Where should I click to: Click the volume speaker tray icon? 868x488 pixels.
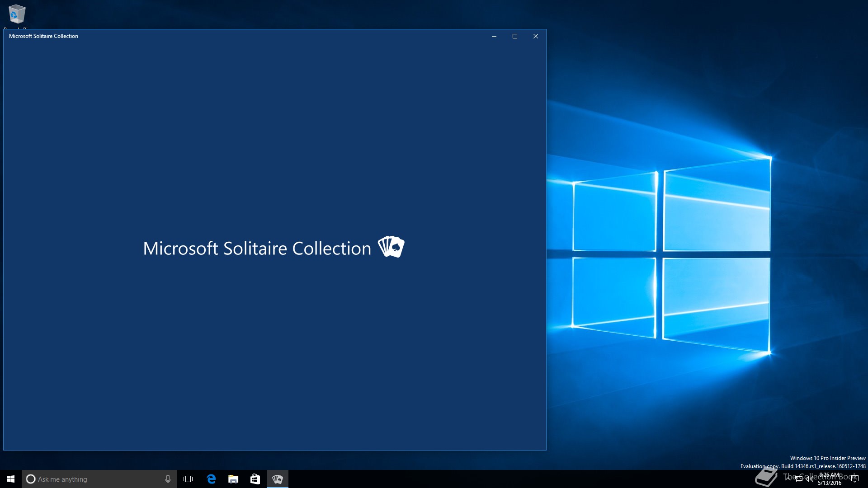(810, 479)
